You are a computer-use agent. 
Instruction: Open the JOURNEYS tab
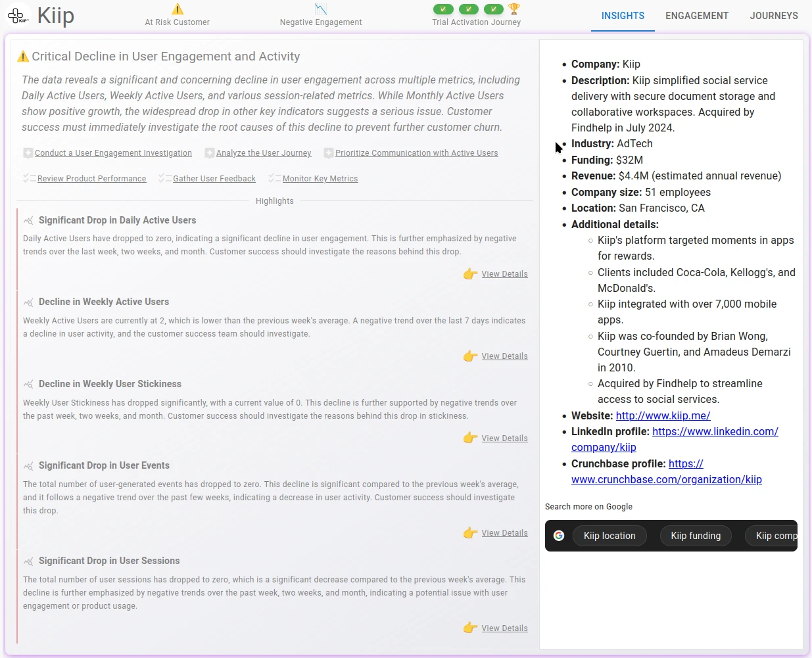pyautogui.click(x=774, y=16)
